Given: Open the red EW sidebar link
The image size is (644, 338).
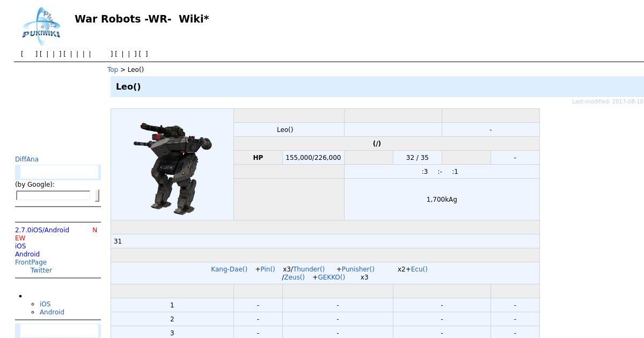Looking at the screenshot, I should [x=20, y=238].
